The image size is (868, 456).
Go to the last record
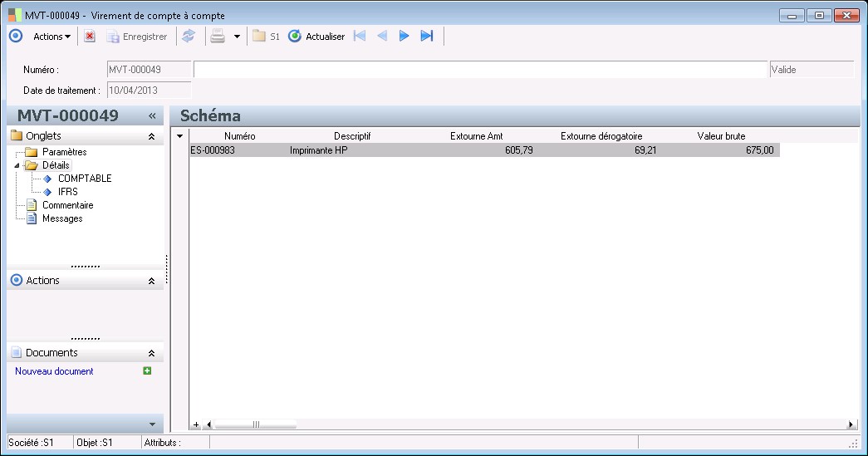pos(427,37)
